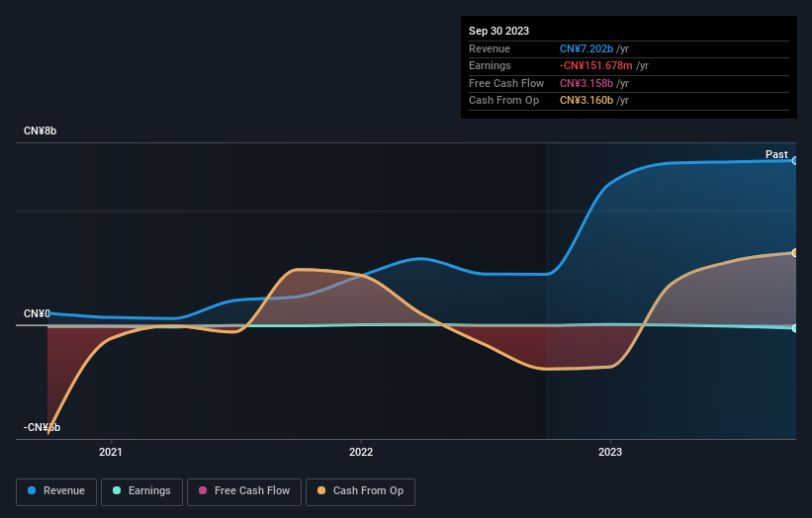This screenshot has width=812, height=518.
Task: Toggle the Free Cash Flow legend button
Action: point(244,491)
